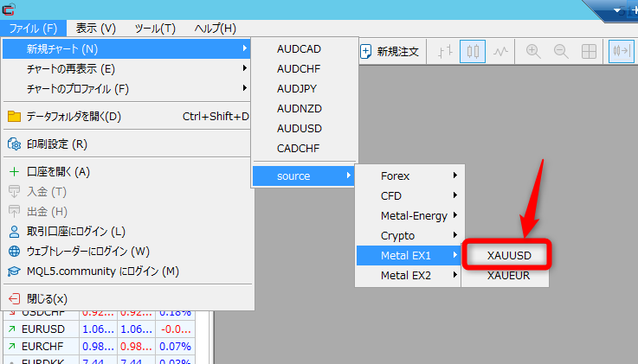Click the print settings gear icon

point(14,144)
